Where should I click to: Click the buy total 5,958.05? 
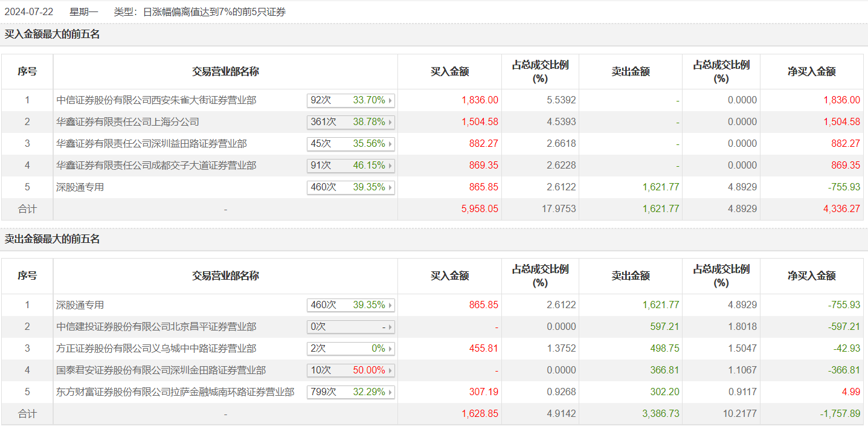pos(480,209)
